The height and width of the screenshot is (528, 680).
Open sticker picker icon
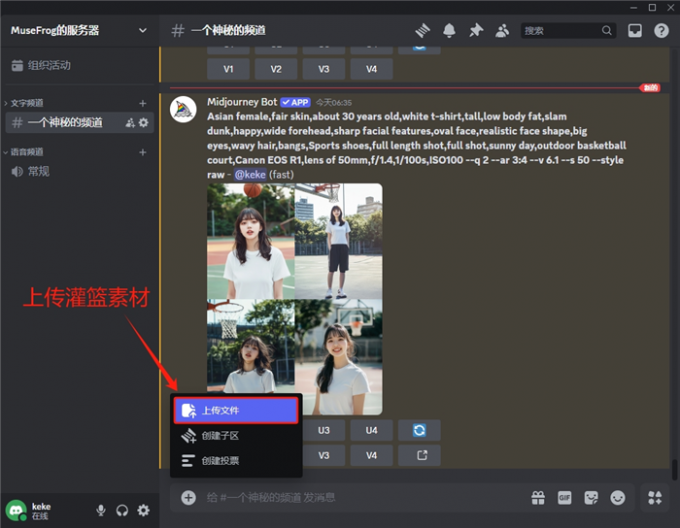pos(591,498)
